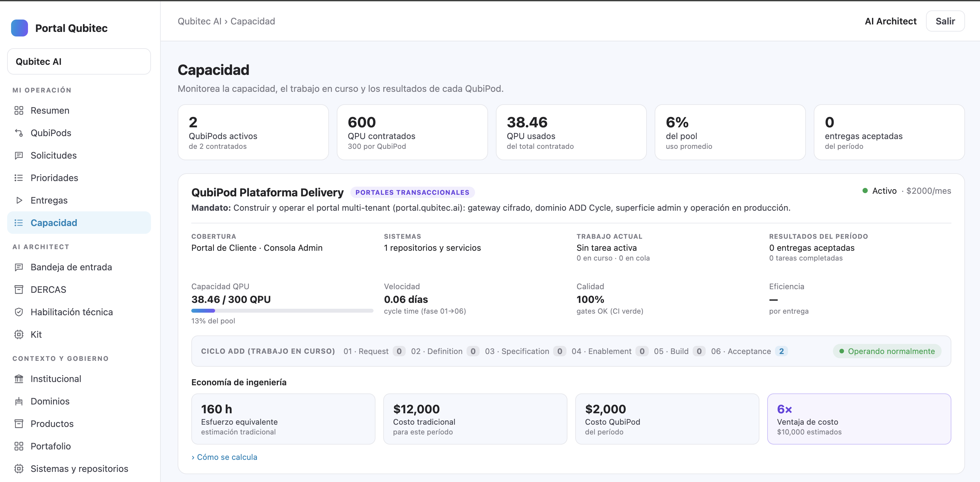
Task: Click the AI Architect header label
Action: click(891, 21)
